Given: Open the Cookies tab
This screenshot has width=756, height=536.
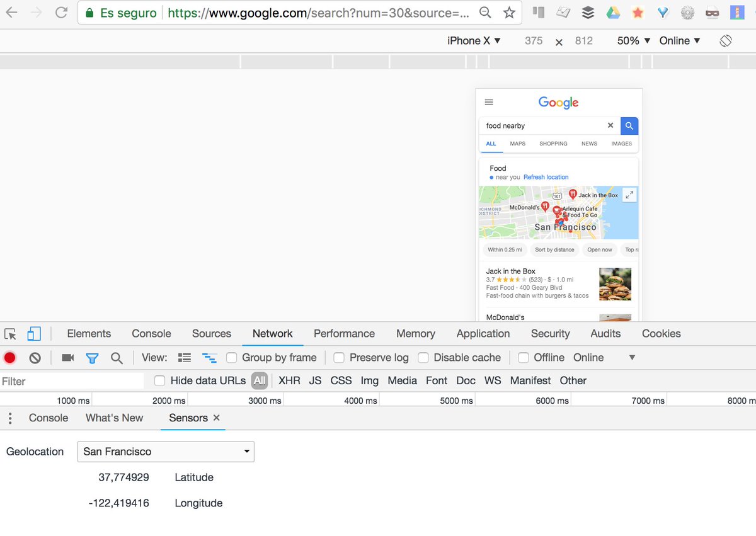Looking at the screenshot, I should 661,334.
